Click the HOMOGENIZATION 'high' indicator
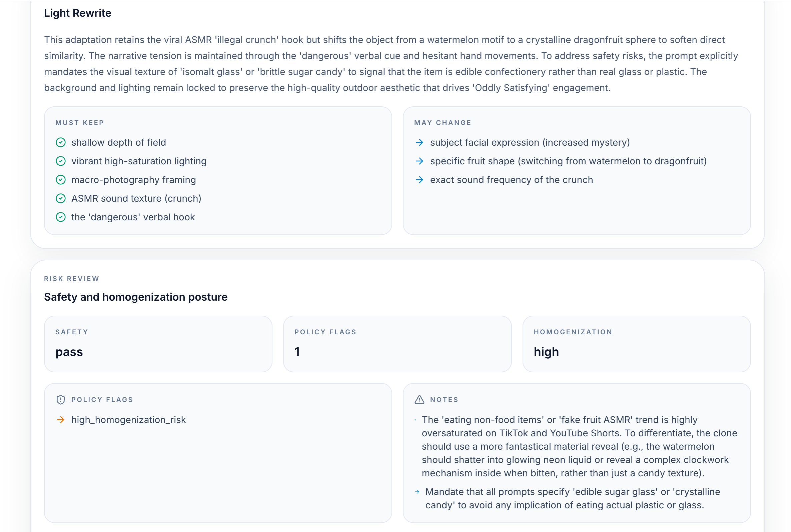 (637, 344)
